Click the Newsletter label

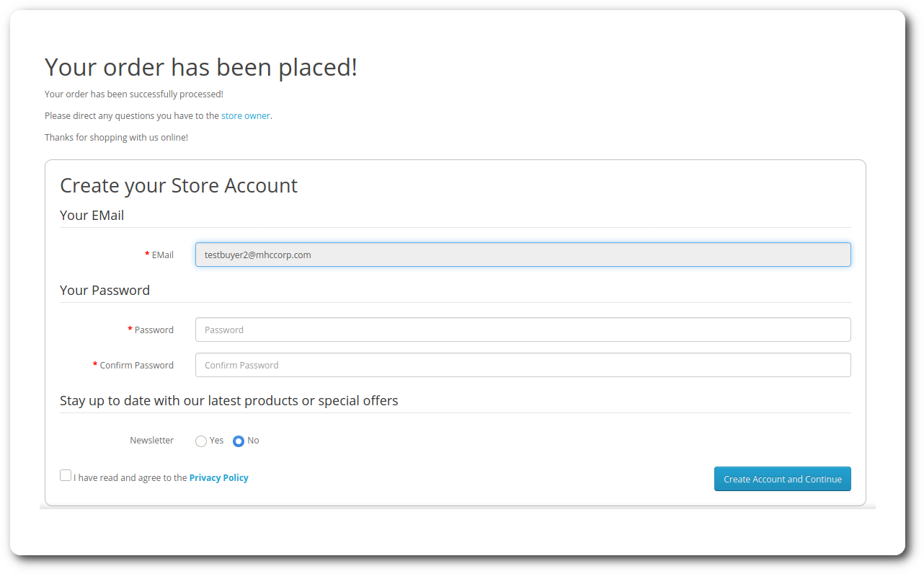coord(151,440)
